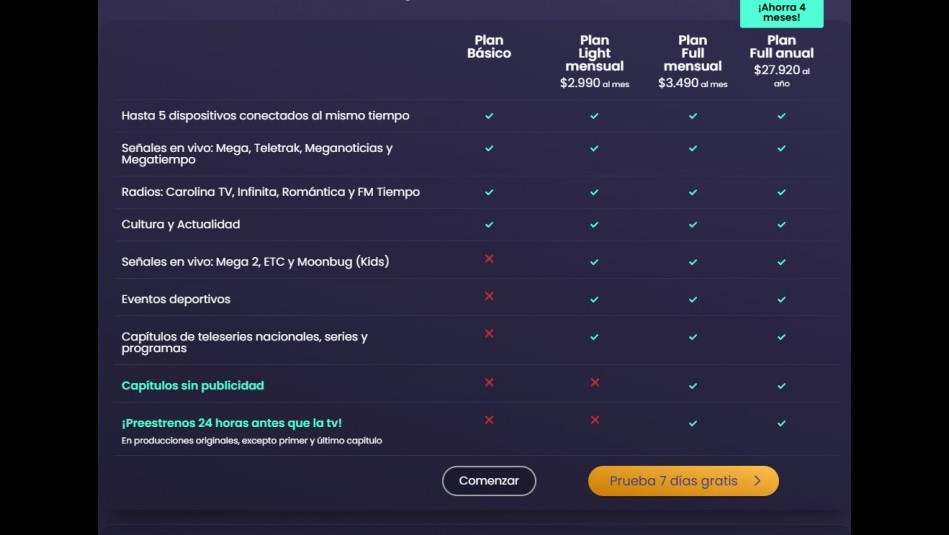Click Plan Básico red X for Eventos deportivos
This screenshot has width=949, height=535.
point(489,296)
